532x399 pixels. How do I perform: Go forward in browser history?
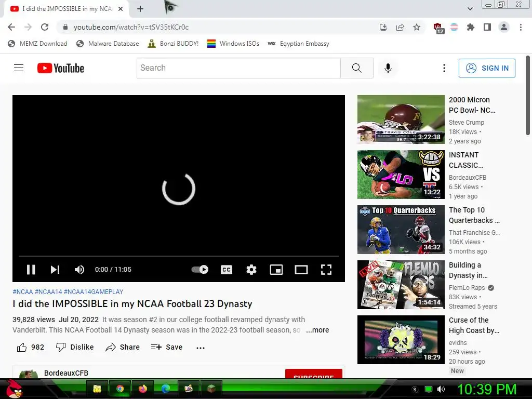click(28, 27)
